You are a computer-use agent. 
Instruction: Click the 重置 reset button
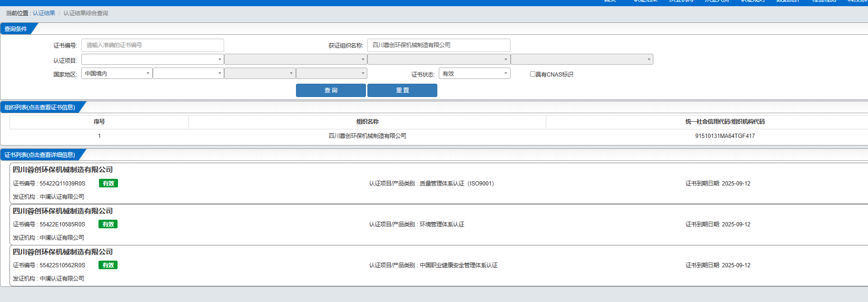[402, 90]
